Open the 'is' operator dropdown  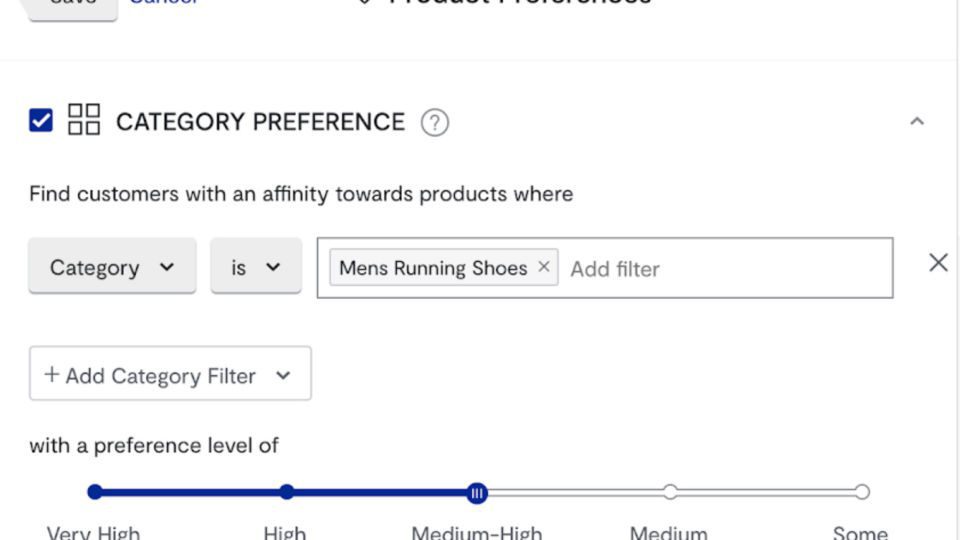click(x=255, y=267)
